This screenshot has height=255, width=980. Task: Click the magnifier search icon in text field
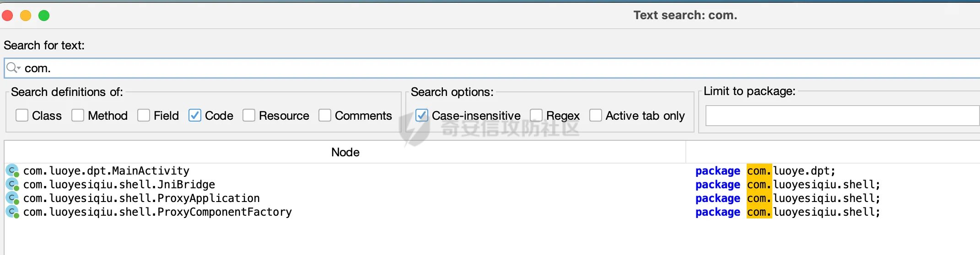[x=11, y=68]
